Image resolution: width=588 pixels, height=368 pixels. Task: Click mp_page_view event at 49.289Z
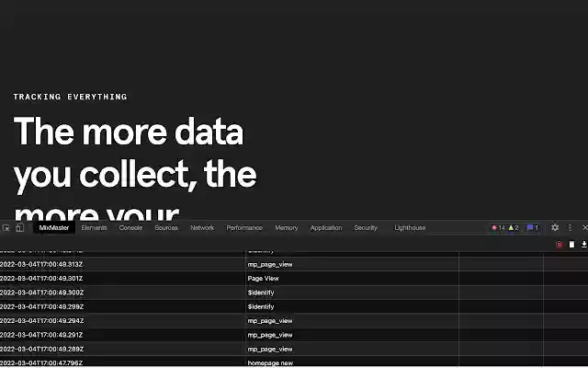point(269,349)
